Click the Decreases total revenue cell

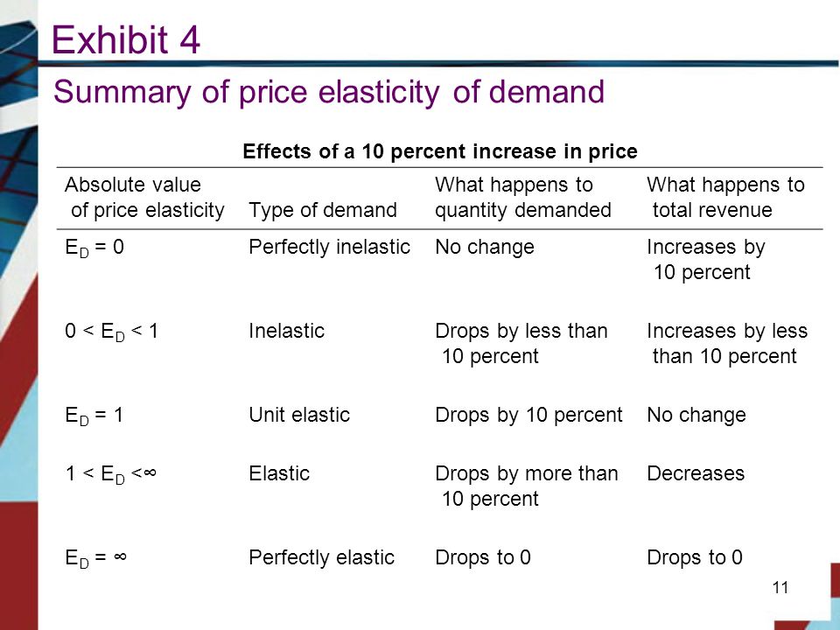point(696,473)
